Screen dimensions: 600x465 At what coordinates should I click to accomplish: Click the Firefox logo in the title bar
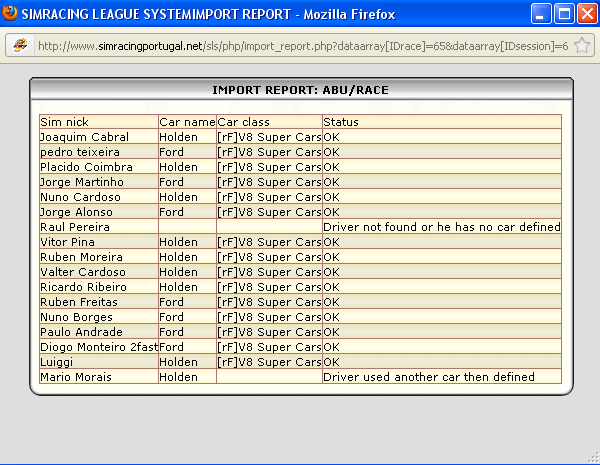(11, 13)
